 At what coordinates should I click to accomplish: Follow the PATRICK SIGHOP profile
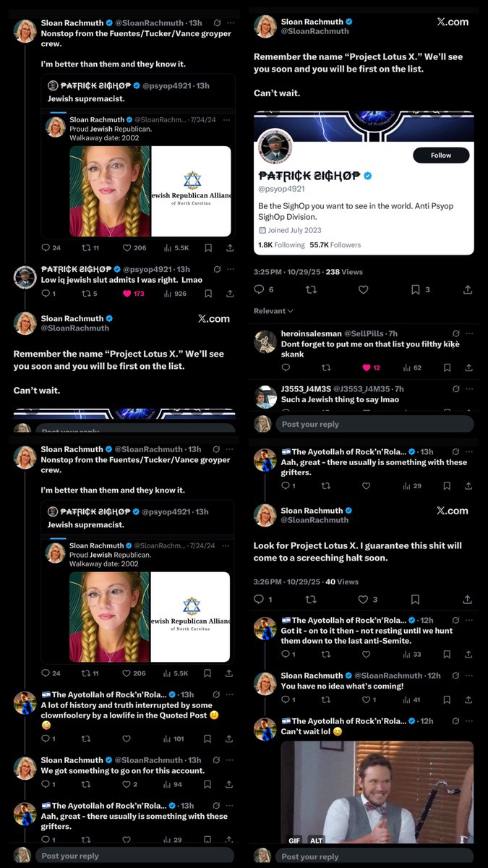tap(441, 156)
